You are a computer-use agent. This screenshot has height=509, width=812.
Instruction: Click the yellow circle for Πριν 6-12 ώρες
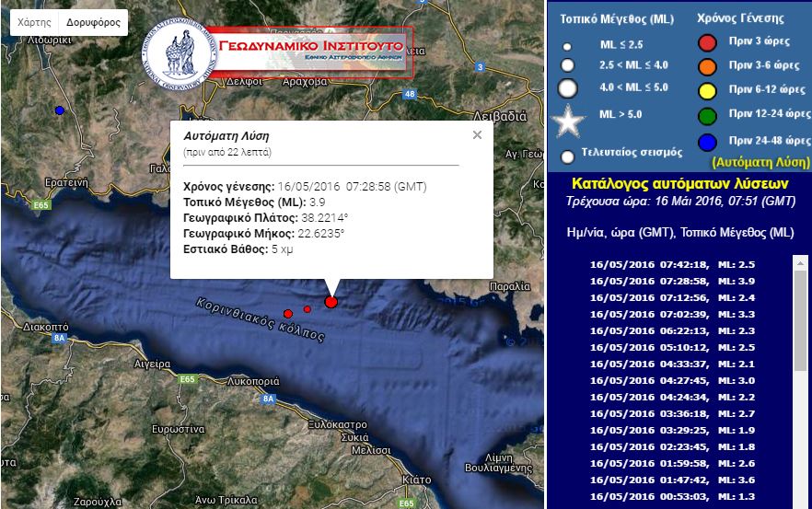[707, 90]
